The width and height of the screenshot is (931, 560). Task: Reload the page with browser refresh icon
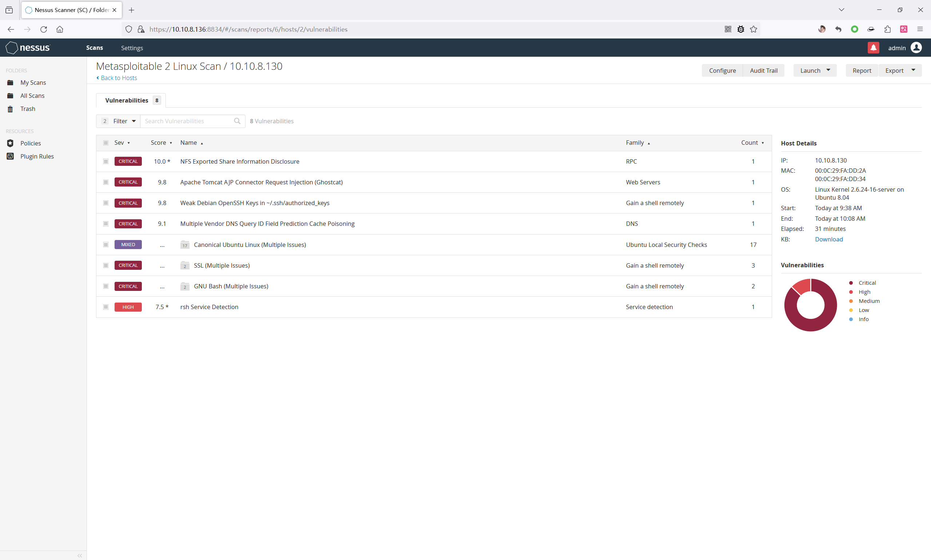point(44,29)
